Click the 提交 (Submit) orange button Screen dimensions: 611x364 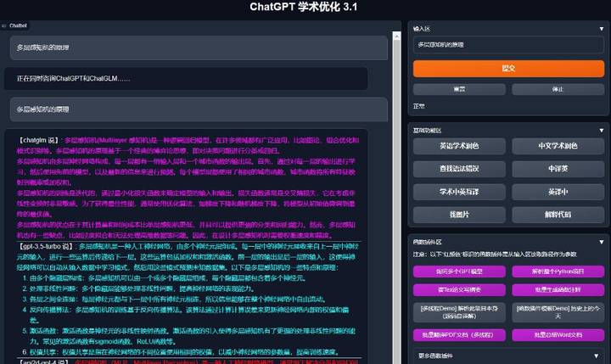508,69
